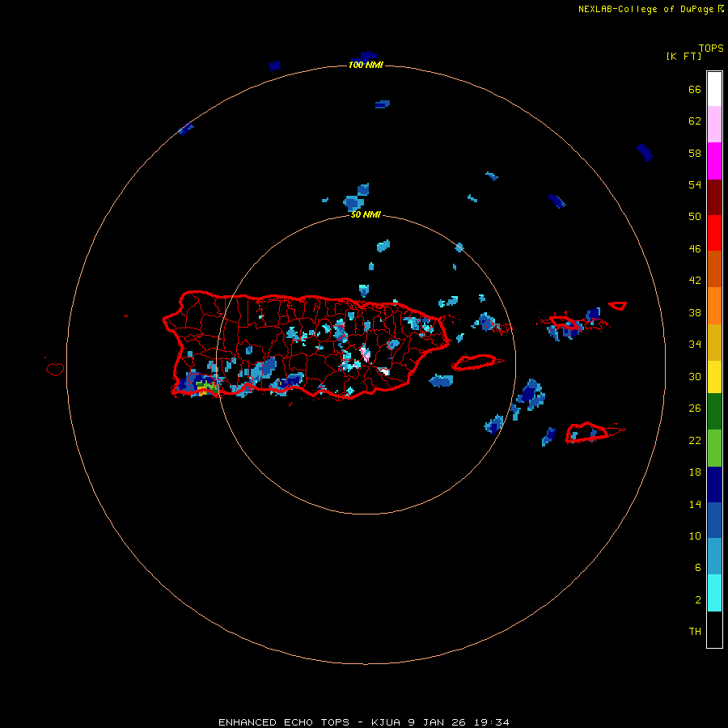The image size is (728, 728).
Task: Click the 50 NMI range ring label
Action: pos(366,214)
